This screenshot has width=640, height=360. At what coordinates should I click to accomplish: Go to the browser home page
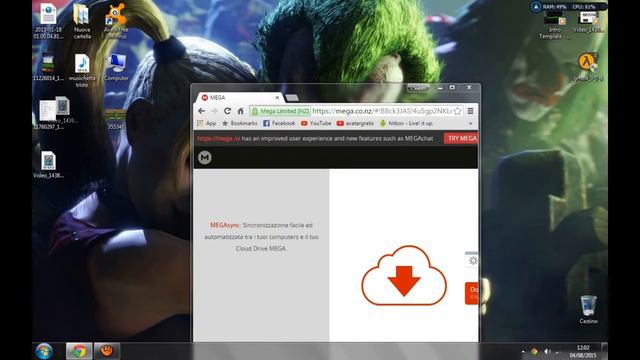pos(240,111)
